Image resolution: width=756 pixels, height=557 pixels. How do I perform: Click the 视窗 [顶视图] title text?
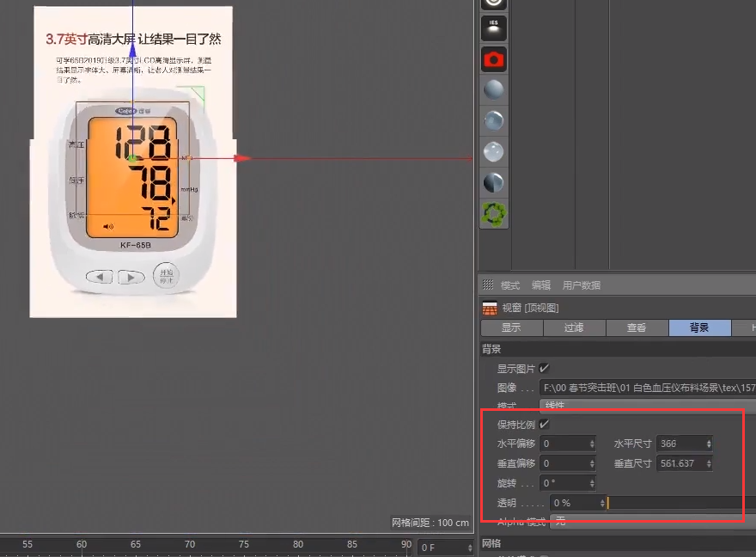point(530,309)
